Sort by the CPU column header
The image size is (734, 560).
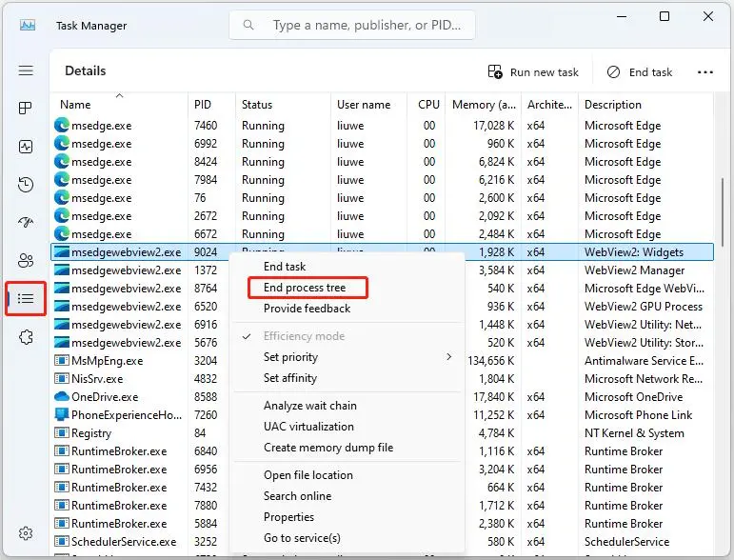pyautogui.click(x=426, y=105)
